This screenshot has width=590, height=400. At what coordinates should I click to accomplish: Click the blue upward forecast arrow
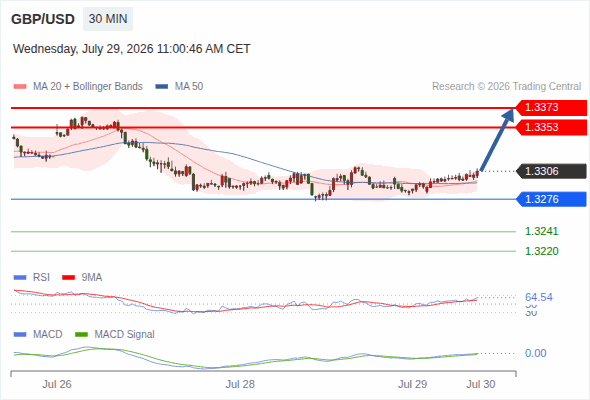(x=497, y=140)
